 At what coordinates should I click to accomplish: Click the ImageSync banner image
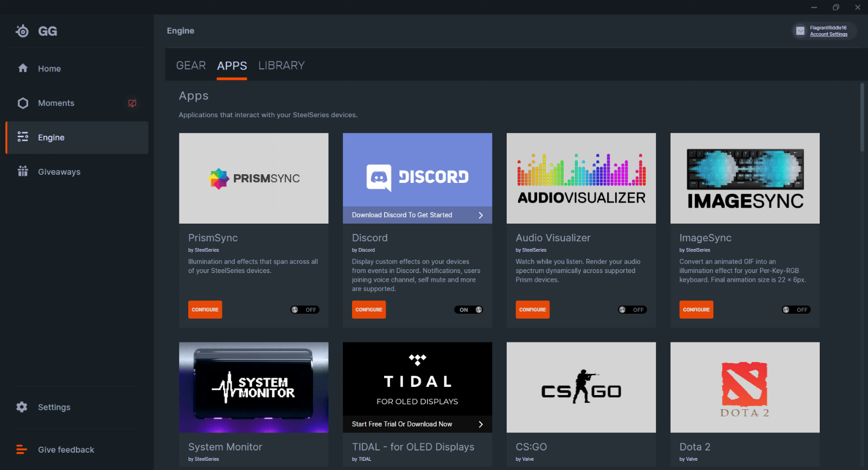pos(745,178)
